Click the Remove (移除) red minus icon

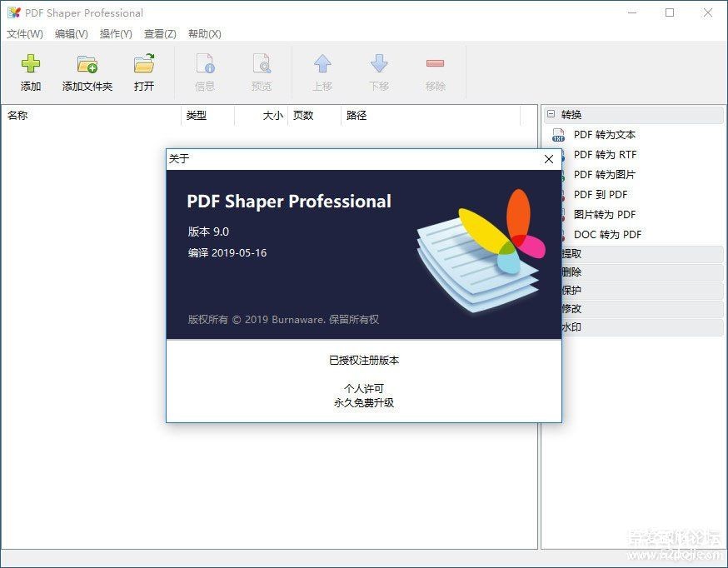coord(435,63)
